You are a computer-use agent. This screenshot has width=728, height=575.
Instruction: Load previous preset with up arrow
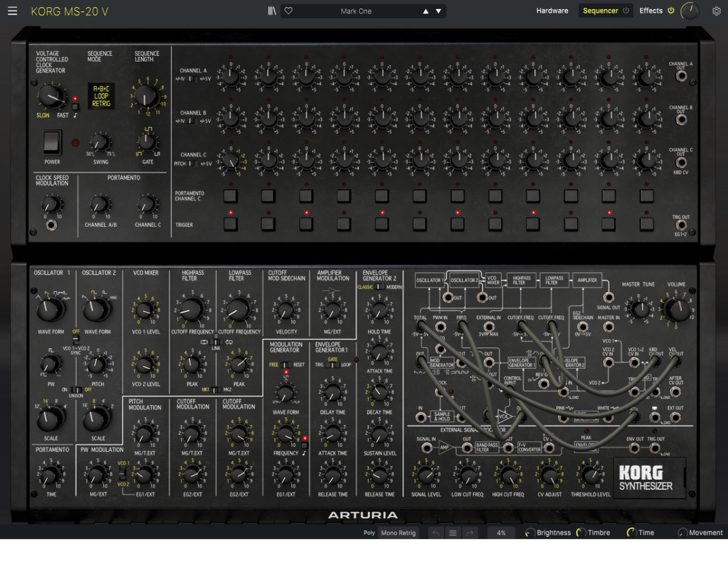tap(425, 11)
